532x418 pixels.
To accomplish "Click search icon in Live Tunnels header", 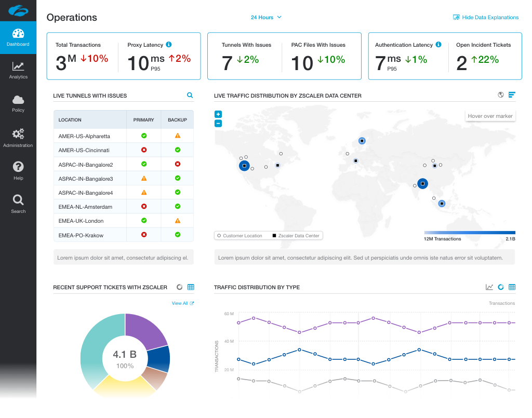I will click(190, 96).
